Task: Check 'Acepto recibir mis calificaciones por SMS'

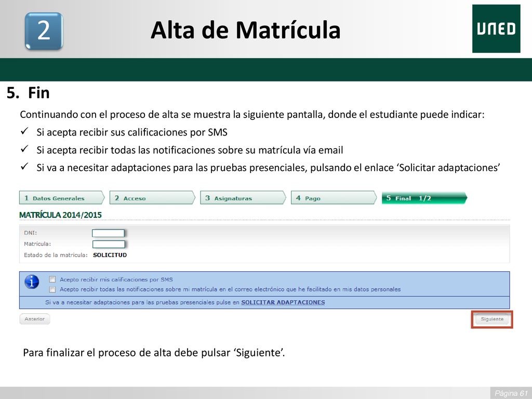Action: coord(52,279)
